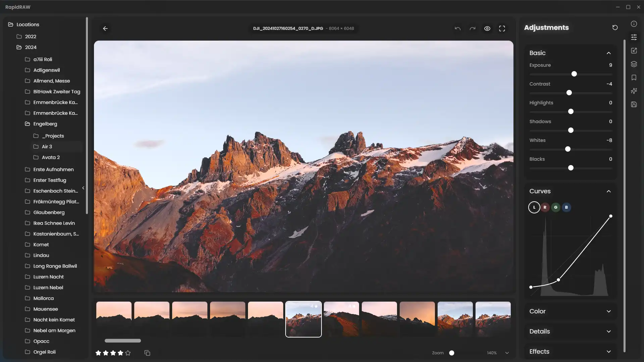Open the export save icon panel

634,104
